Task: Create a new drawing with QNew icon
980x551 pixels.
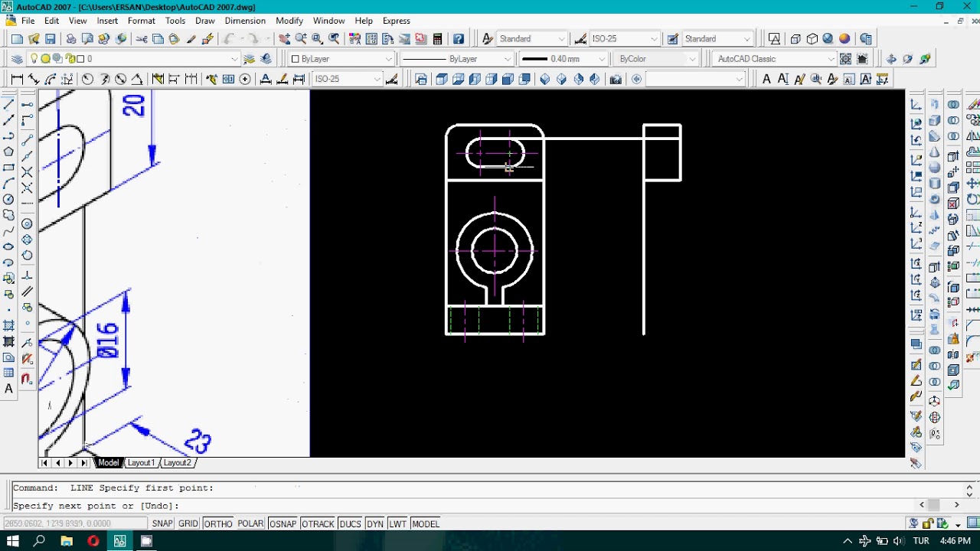Action: pos(17,39)
